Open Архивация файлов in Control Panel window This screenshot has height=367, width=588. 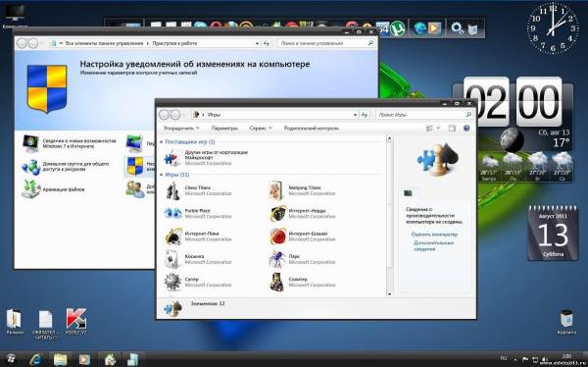[x=54, y=189]
